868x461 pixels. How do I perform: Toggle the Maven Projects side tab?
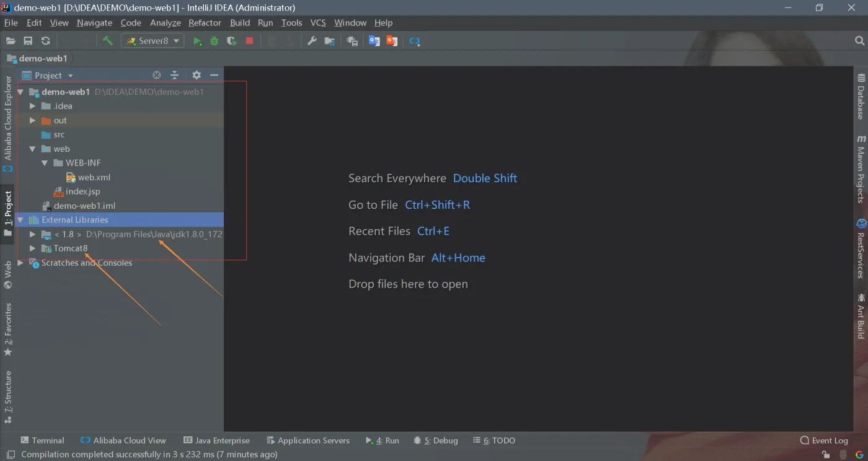tap(861, 169)
